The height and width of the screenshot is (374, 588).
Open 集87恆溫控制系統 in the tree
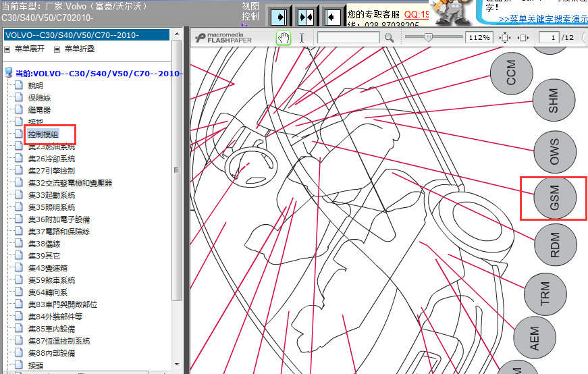point(59,341)
